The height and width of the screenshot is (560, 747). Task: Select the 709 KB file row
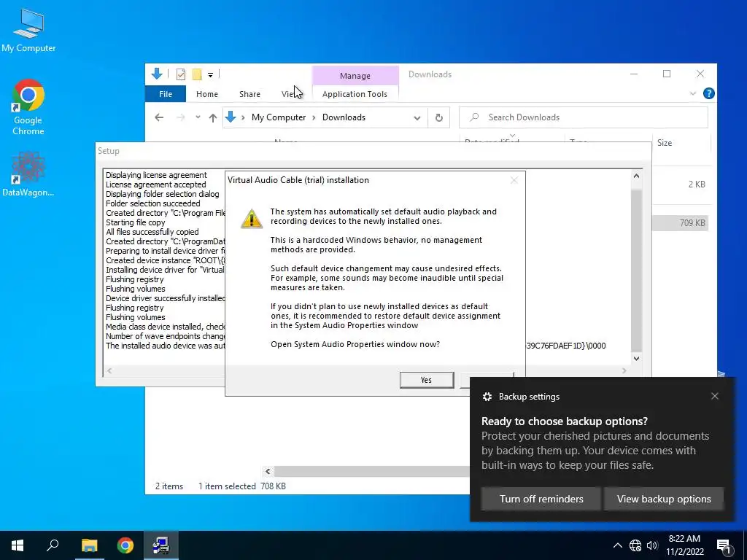click(680, 223)
